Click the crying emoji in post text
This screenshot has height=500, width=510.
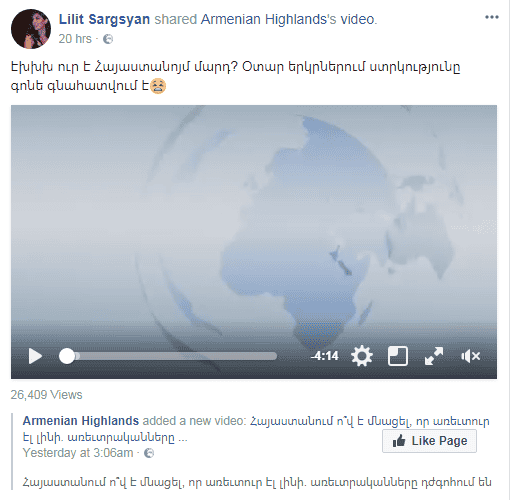tap(158, 86)
